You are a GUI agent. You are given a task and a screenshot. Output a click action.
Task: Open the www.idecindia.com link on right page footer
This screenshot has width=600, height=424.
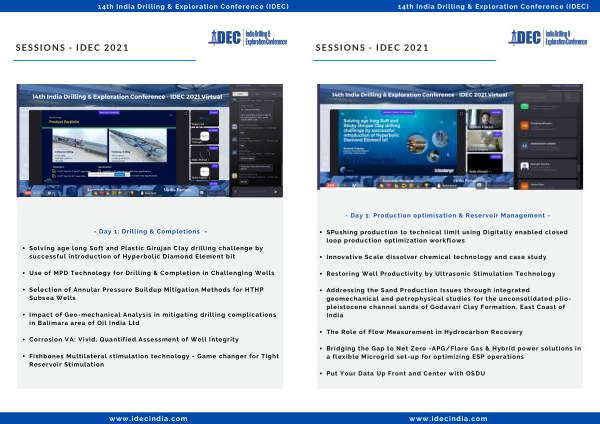pyautogui.click(x=448, y=419)
